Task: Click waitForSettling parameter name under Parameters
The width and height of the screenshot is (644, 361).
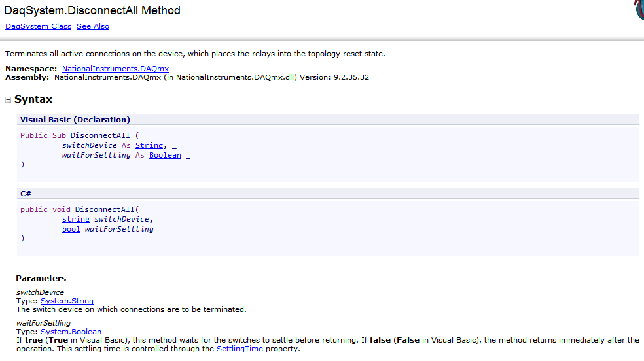Action: (x=43, y=323)
